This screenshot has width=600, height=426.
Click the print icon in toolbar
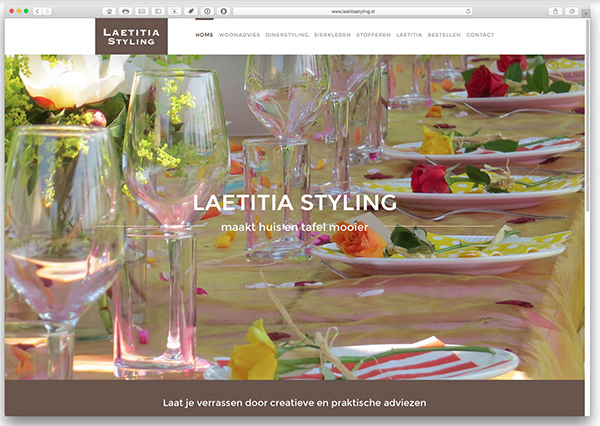pyautogui.click(x=125, y=11)
